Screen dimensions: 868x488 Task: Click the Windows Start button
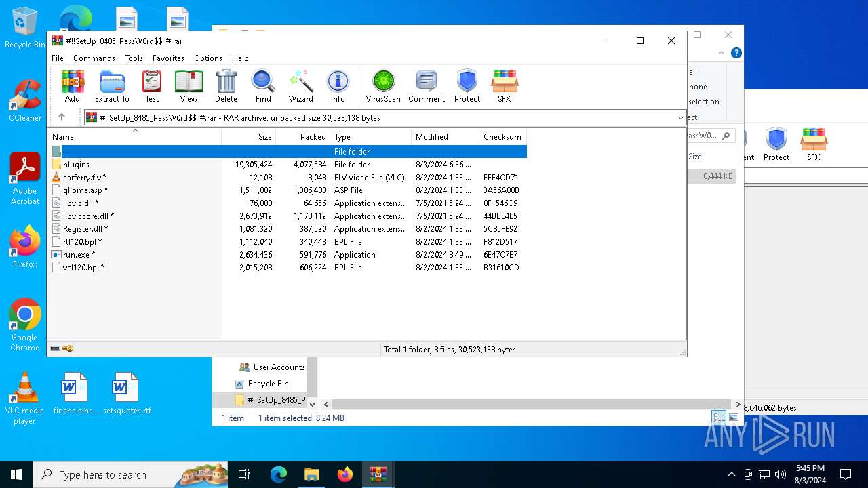(x=16, y=474)
